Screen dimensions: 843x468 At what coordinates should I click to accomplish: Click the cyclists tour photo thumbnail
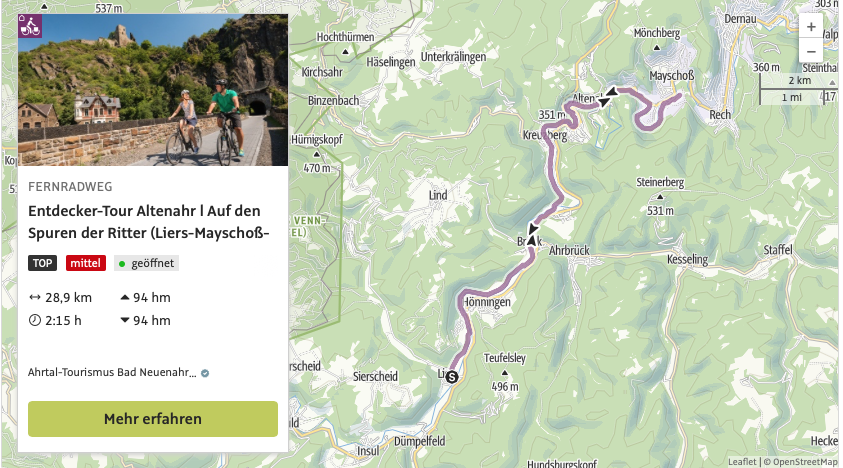click(153, 90)
